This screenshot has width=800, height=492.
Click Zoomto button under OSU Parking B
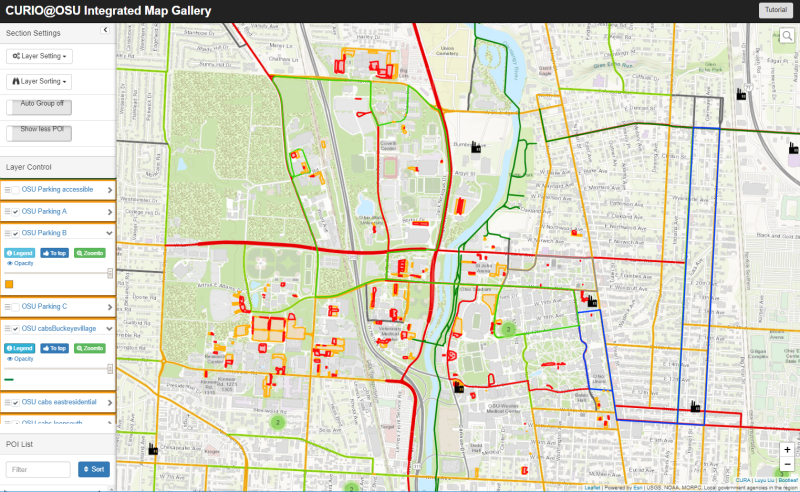point(90,253)
